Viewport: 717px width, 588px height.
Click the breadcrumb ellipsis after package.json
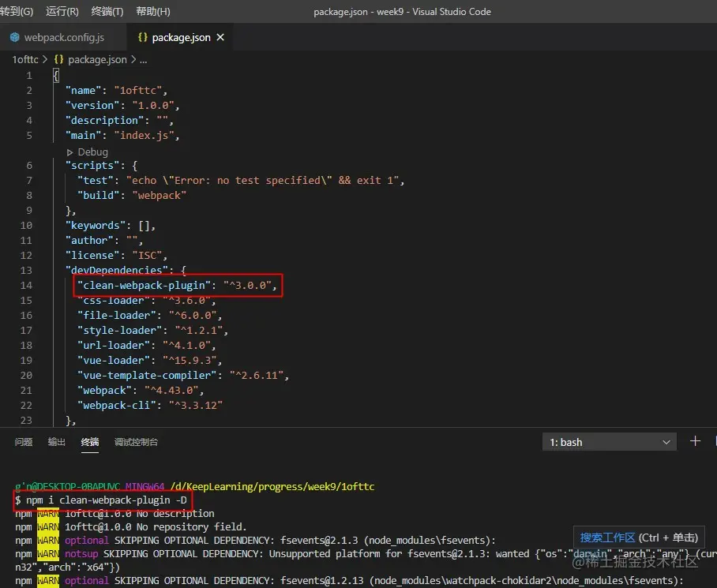143,60
